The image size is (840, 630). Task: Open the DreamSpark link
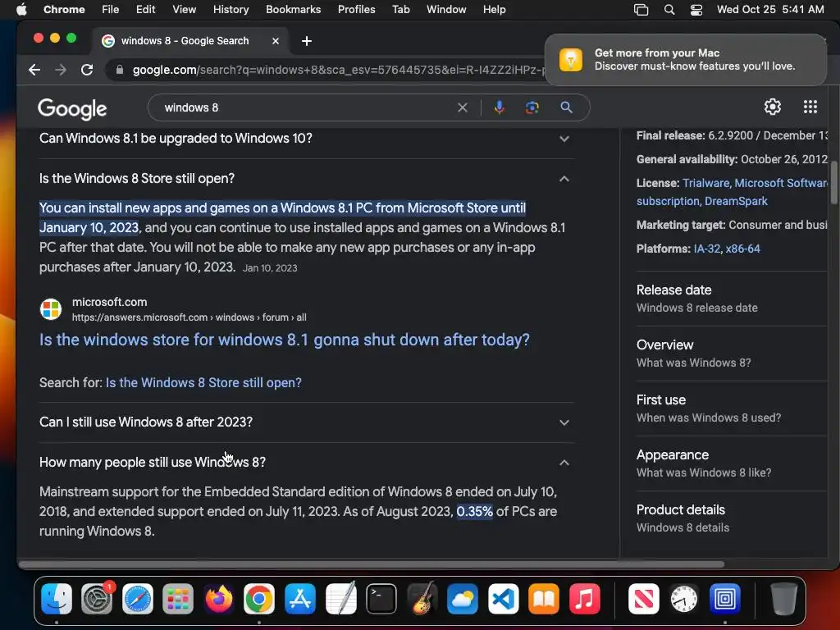click(x=736, y=202)
